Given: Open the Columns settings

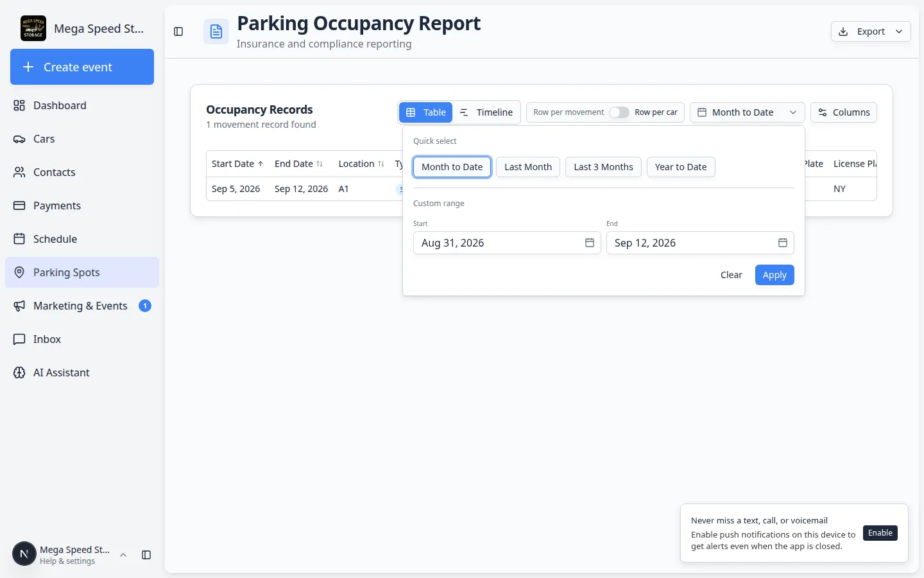Looking at the screenshot, I should [844, 112].
